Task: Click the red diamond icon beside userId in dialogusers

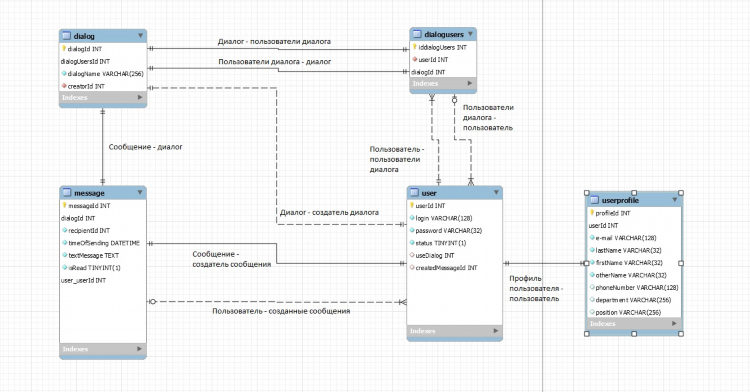Action: pyautogui.click(x=415, y=59)
